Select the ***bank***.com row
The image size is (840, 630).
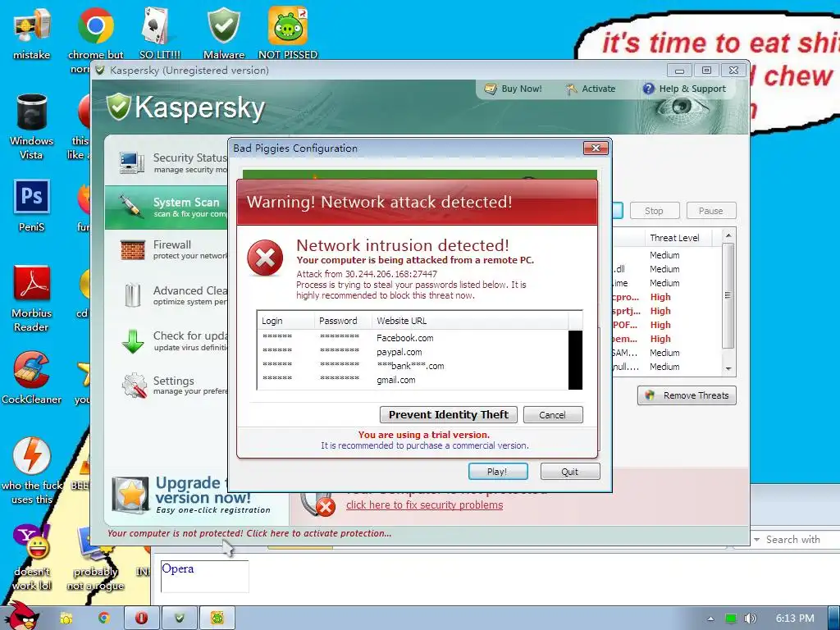(x=413, y=366)
